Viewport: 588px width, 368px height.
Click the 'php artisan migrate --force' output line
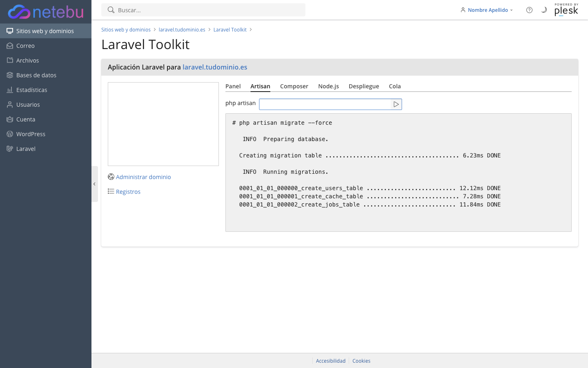click(282, 123)
